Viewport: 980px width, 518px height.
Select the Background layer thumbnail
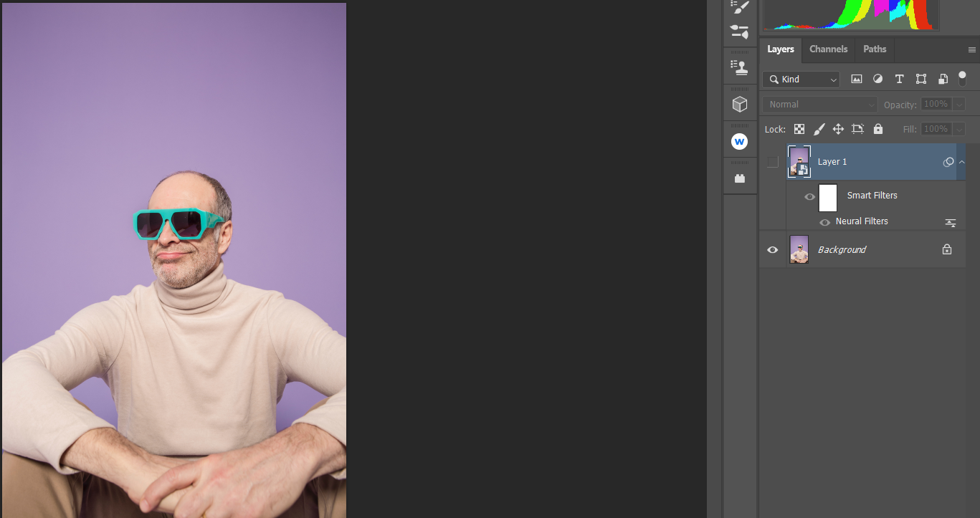pos(799,249)
